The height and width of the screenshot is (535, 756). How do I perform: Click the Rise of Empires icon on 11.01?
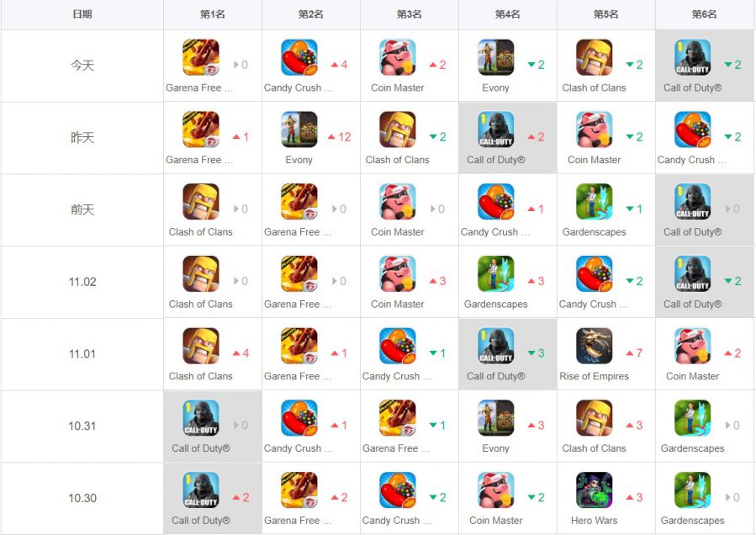click(x=594, y=346)
